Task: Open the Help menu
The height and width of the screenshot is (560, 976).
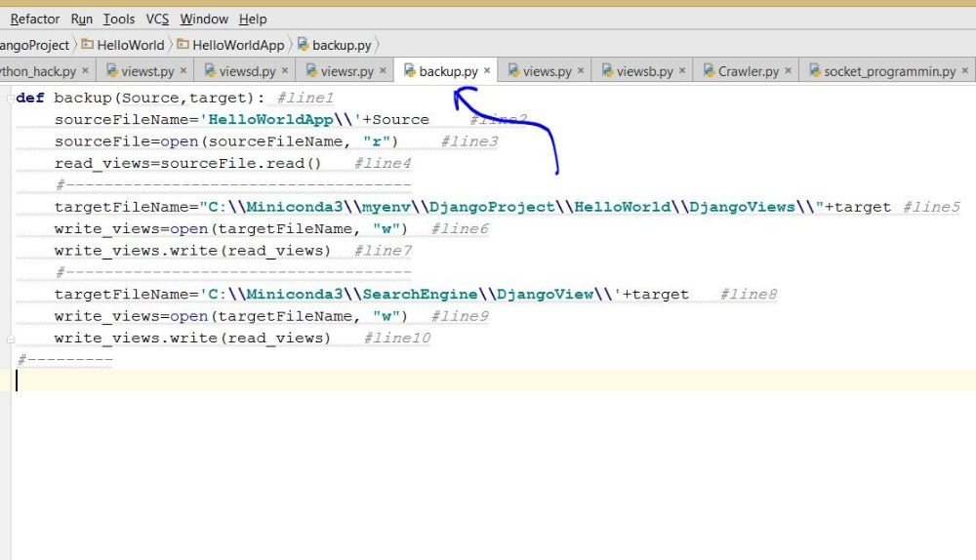Action: 253,20
